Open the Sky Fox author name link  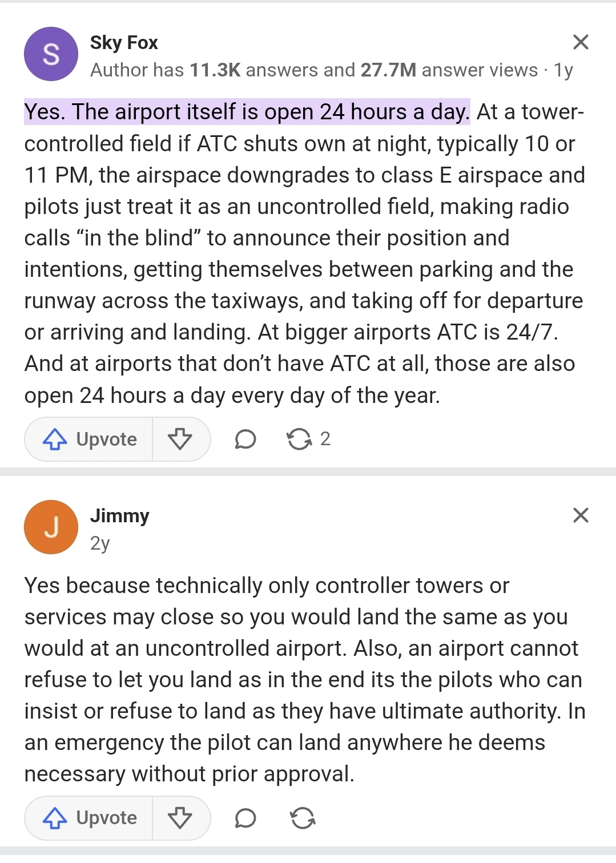pos(124,42)
